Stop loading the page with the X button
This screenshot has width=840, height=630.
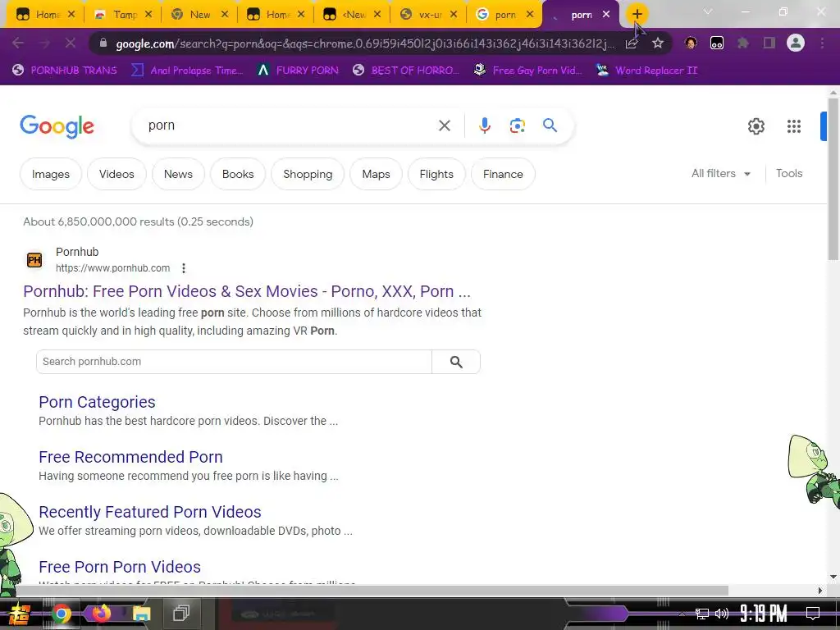pyautogui.click(x=71, y=43)
